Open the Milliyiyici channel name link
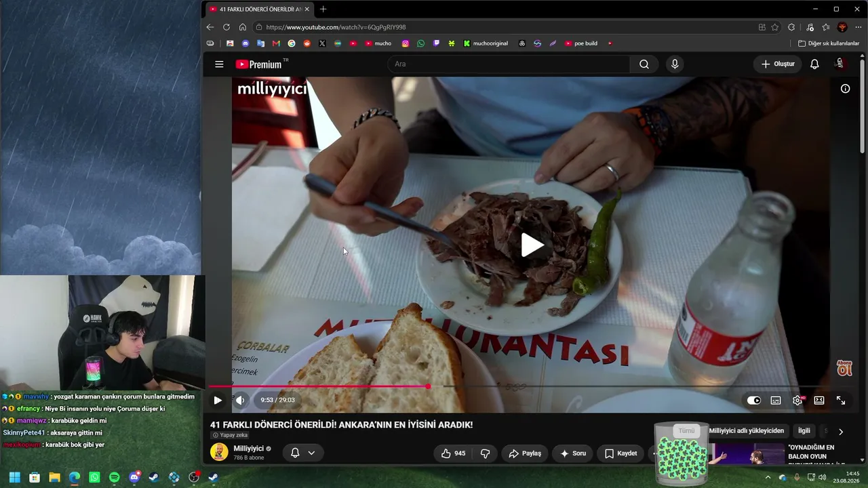The height and width of the screenshot is (488, 868). 248,449
